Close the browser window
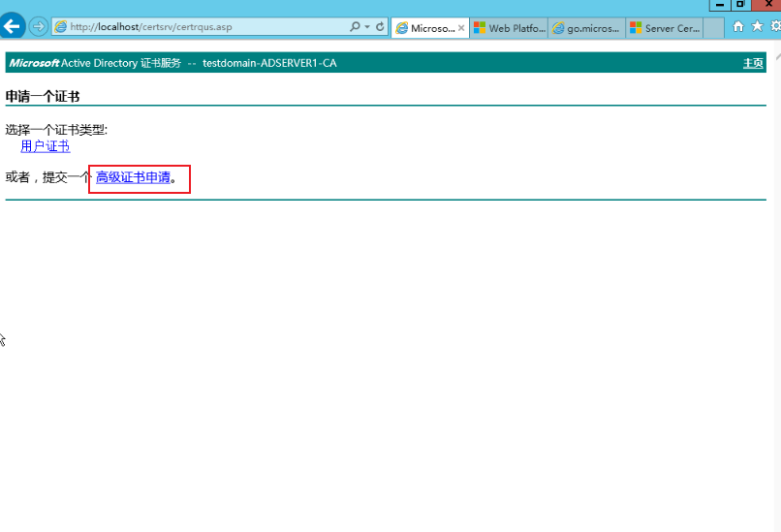This screenshot has height=532, width=781. click(x=767, y=5)
